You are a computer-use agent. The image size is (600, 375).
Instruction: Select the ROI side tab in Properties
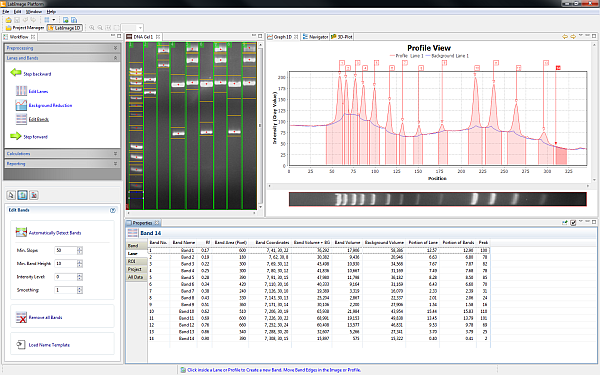point(137,261)
